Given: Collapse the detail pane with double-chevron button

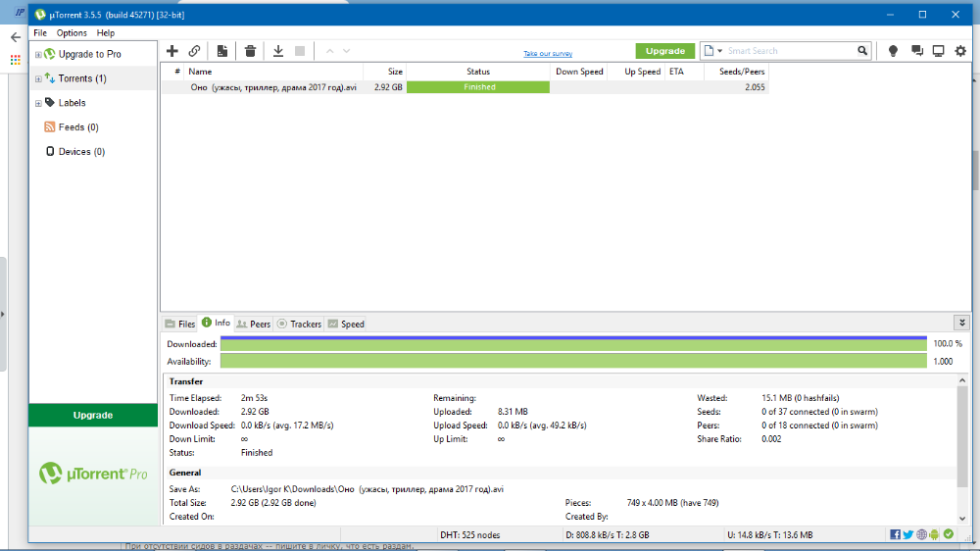Looking at the screenshot, I should pyautogui.click(x=961, y=323).
